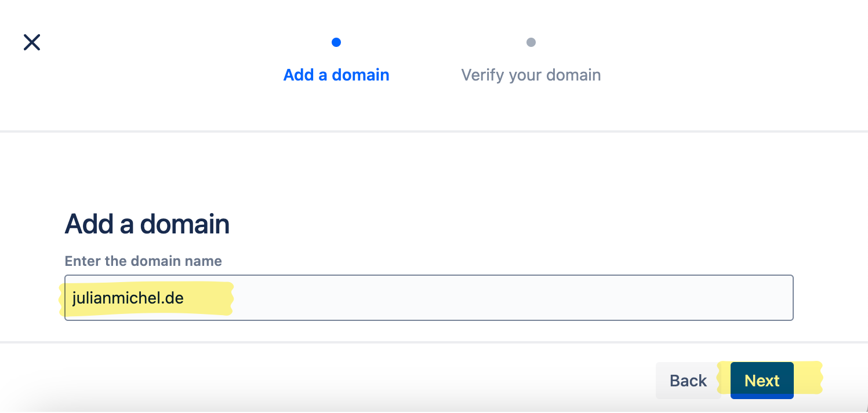This screenshot has width=868, height=413.
Task: Click the gray step dot above 'Verify your domain'
Action: (531, 42)
